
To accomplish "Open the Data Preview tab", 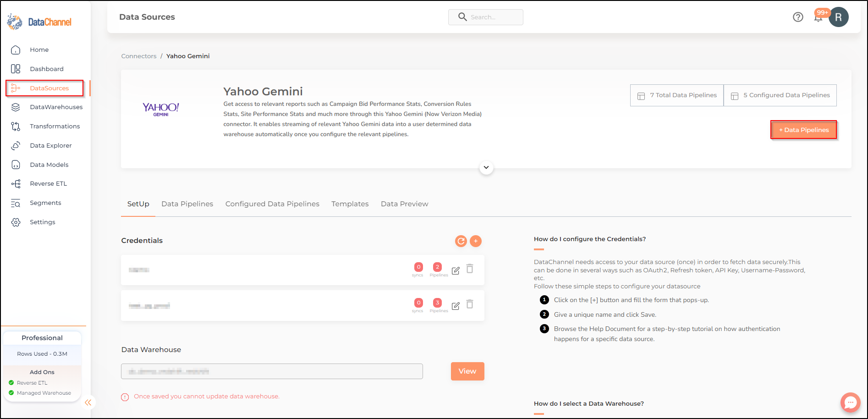I will point(405,204).
